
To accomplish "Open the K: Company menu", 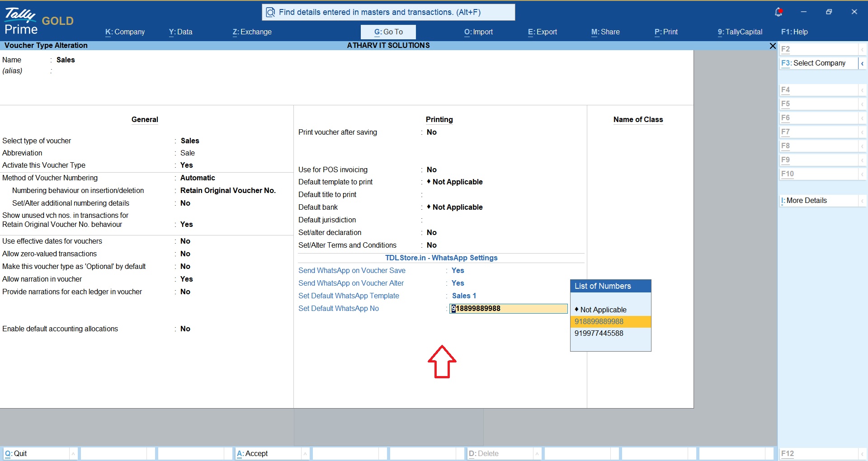I will pos(125,32).
